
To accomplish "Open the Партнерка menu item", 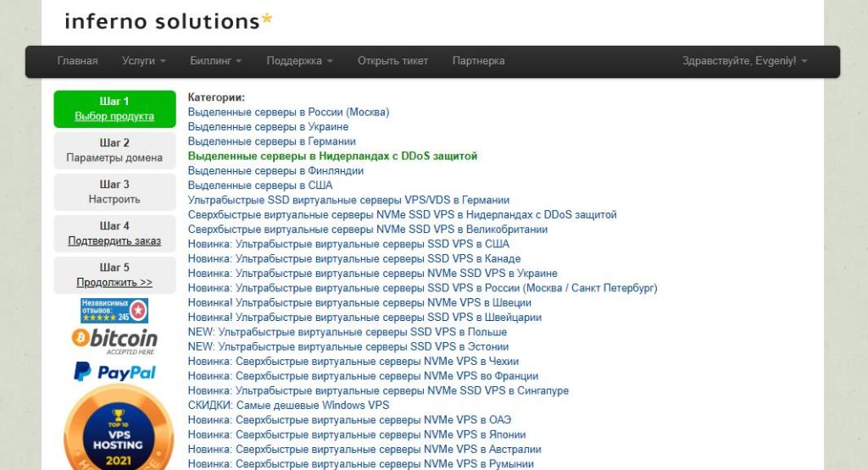I will pyautogui.click(x=478, y=61).
